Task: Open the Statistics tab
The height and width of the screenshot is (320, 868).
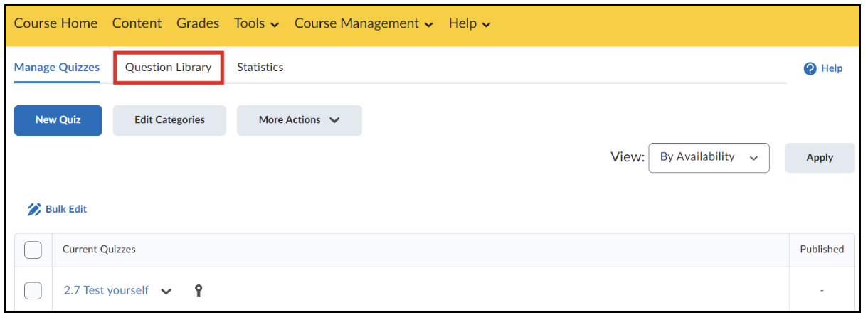Action: pyautogui.click(x=260, y=67)
